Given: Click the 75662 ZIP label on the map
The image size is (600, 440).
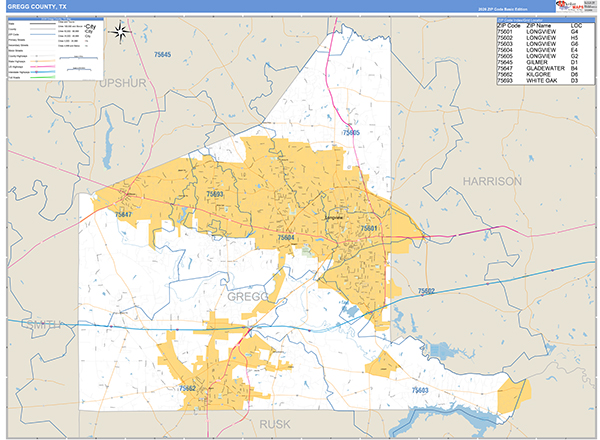Looking at the screenshot, I should 188,388.
